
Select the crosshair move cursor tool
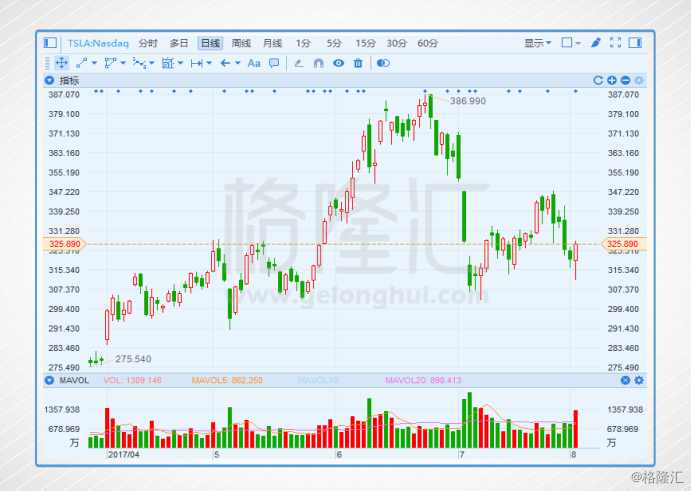click(x=61, y=62)
